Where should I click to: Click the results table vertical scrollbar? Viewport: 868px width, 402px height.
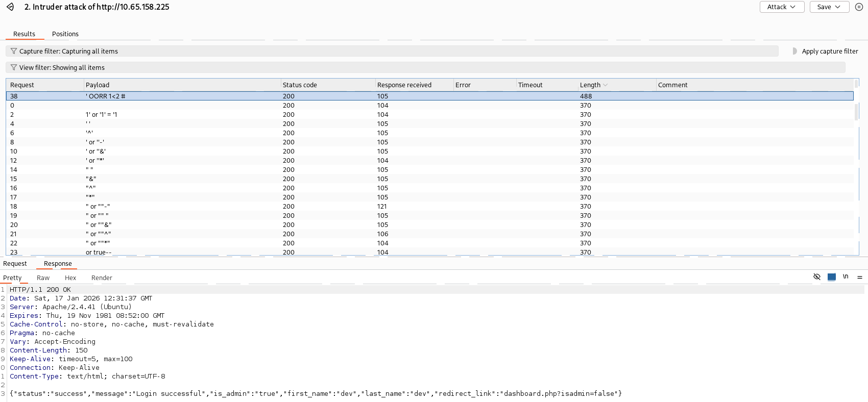(856, 112)
